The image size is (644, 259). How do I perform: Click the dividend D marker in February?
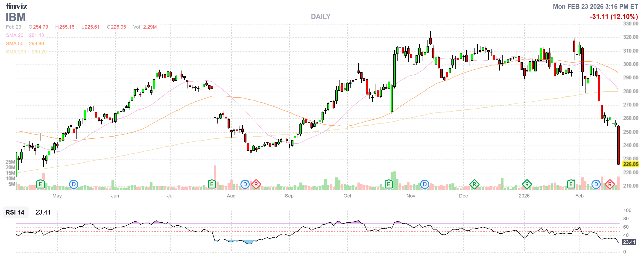tap(596, 185)
